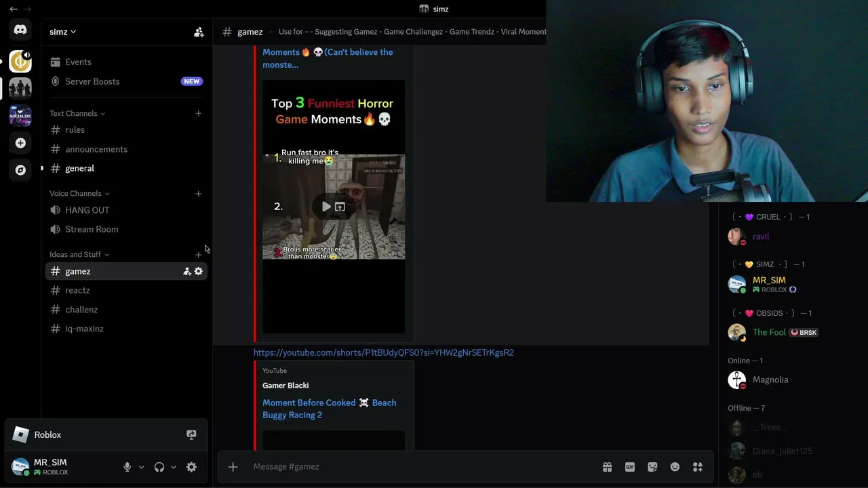868x488 pixels.
Task: Open the rules channel
Action: (126, 129)
